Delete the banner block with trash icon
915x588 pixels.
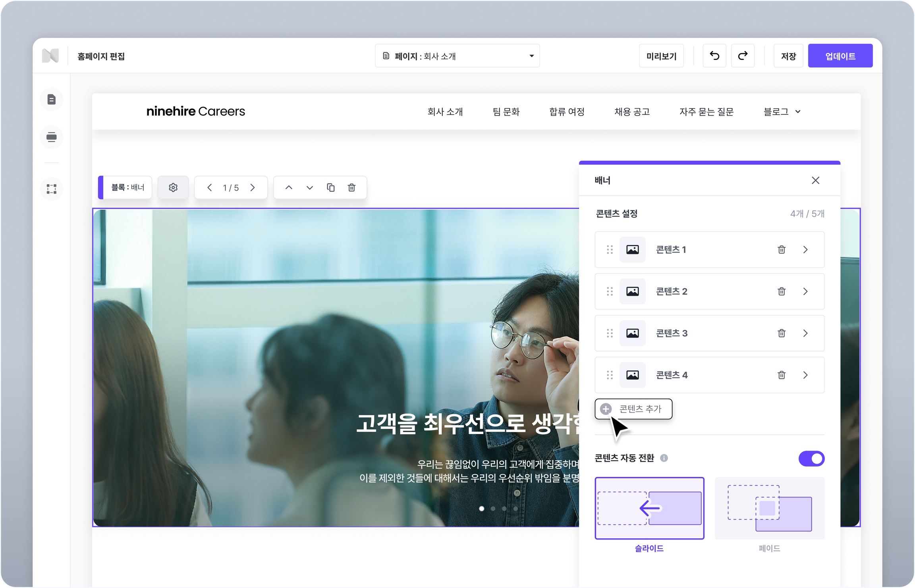pyautogui.click(x=351, y=187)
